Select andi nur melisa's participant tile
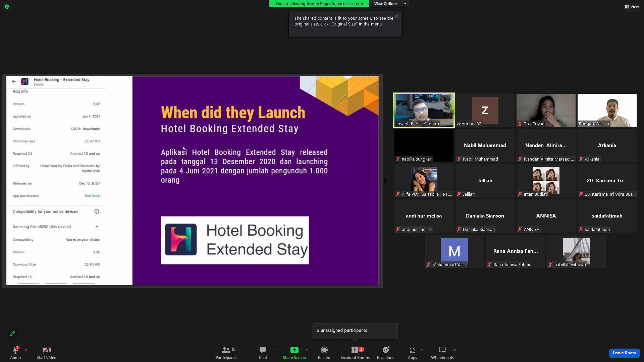 pyautogui.click(x=424, y=216)
